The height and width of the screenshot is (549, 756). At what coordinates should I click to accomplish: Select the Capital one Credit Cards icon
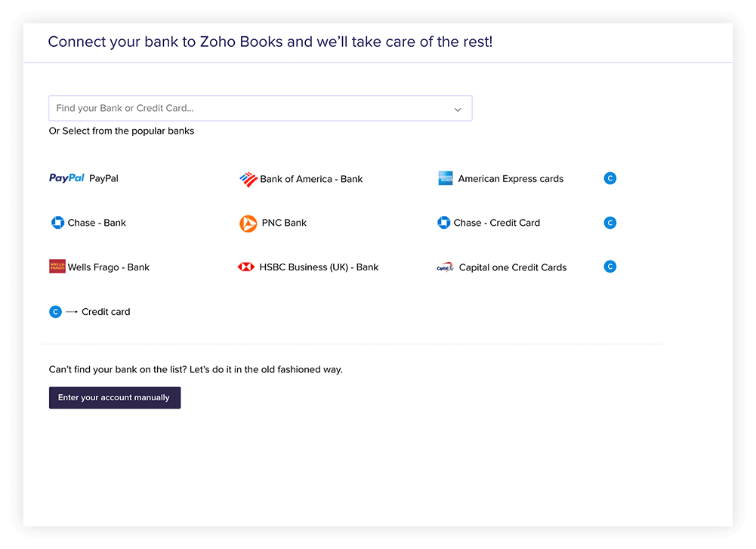(445, 267)
